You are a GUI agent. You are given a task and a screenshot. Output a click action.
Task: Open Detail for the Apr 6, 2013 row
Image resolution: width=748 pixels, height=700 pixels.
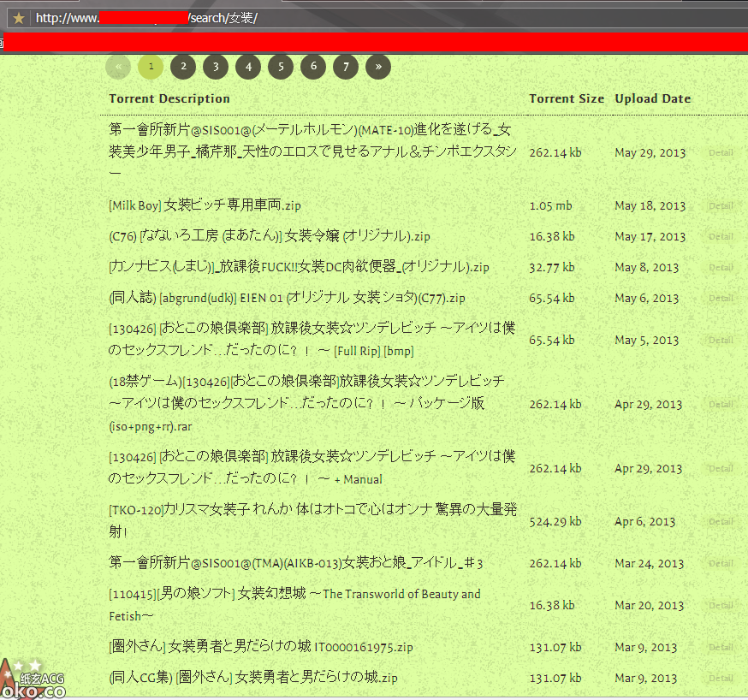pos(721,522)
